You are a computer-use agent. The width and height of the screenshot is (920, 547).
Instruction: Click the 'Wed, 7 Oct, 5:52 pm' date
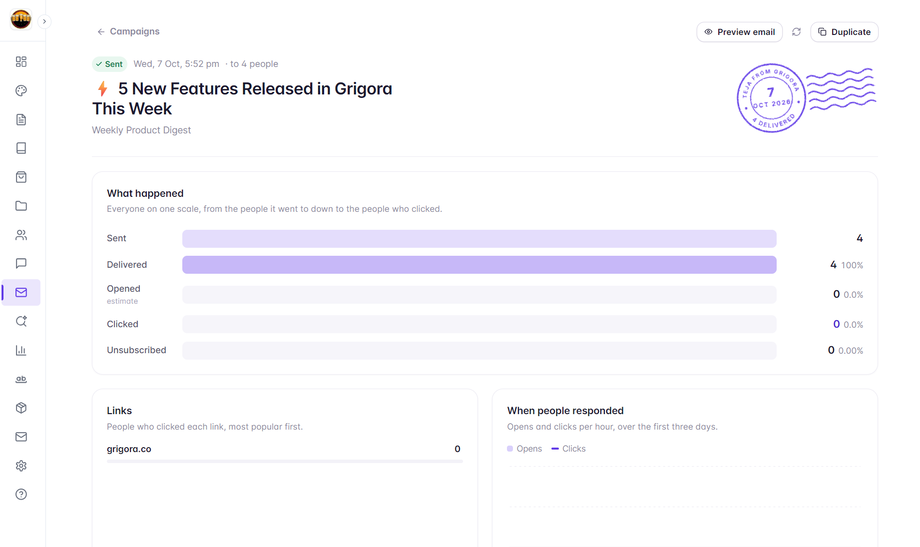(176, 64)
